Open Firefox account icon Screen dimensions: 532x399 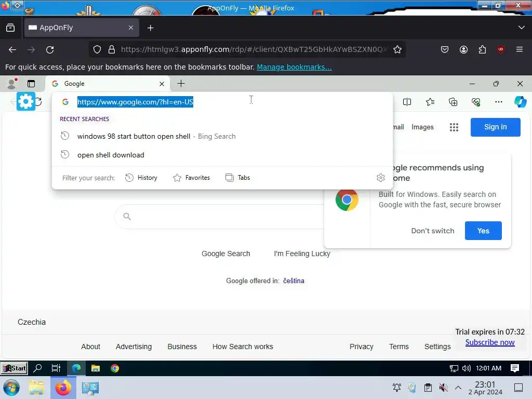(x=463, y=49)
